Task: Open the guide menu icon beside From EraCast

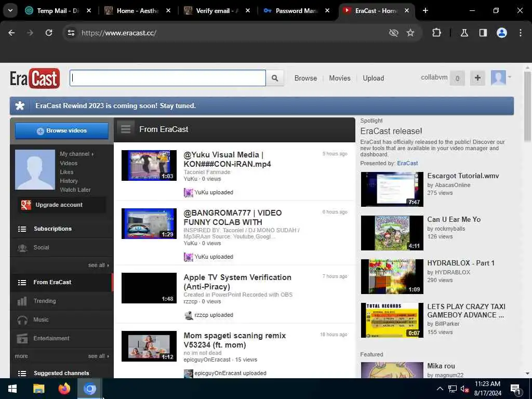Action: pos(126,129)
